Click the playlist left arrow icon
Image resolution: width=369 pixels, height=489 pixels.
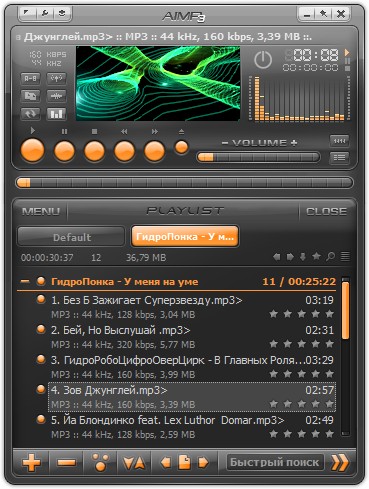pyautogui.click(x=276, y=257)
